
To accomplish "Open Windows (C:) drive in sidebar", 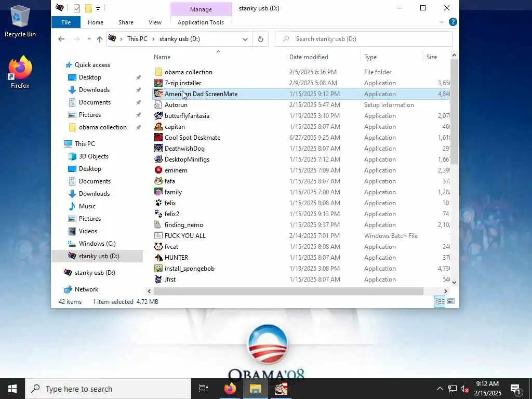I will (97, 244).
